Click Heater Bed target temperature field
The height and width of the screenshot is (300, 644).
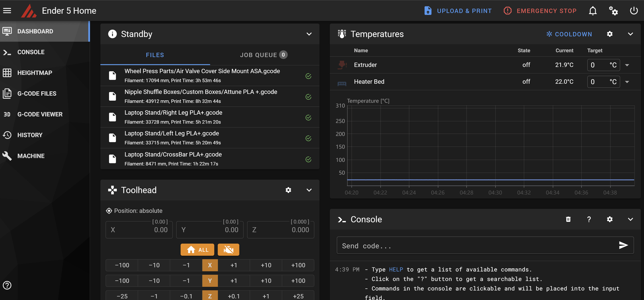click(x=603, y=82)
